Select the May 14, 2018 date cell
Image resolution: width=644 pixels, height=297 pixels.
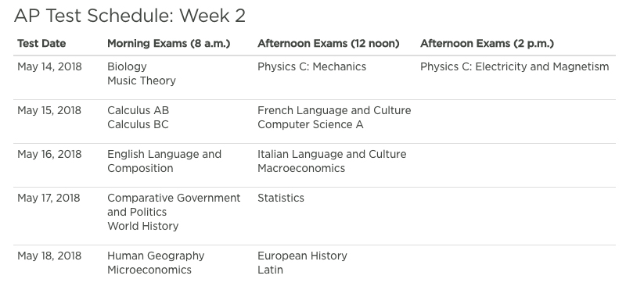(x=50, y=67)
